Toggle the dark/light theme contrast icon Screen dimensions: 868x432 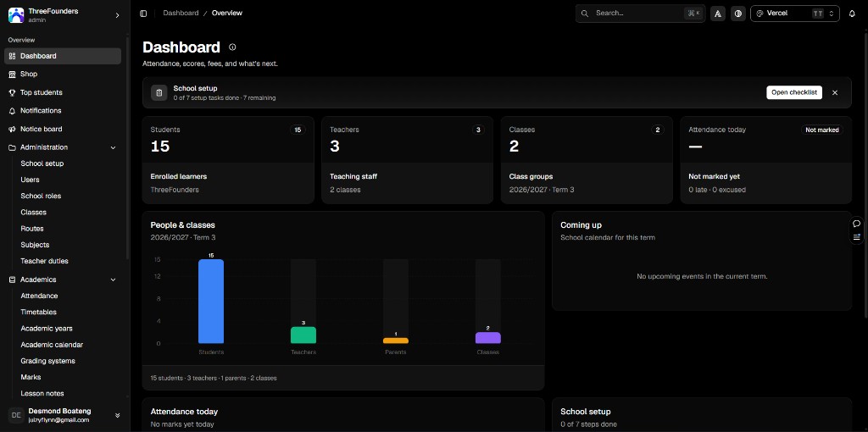tap(738, 14)
